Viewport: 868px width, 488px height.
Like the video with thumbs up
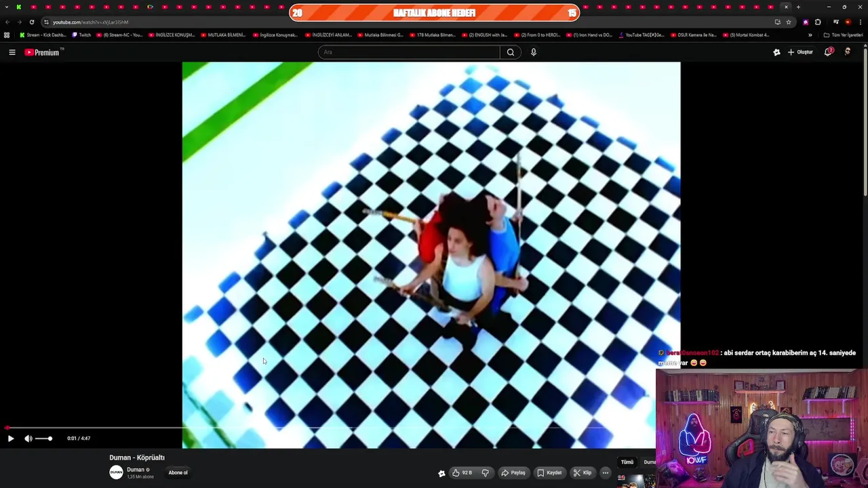tap(462, 472)
